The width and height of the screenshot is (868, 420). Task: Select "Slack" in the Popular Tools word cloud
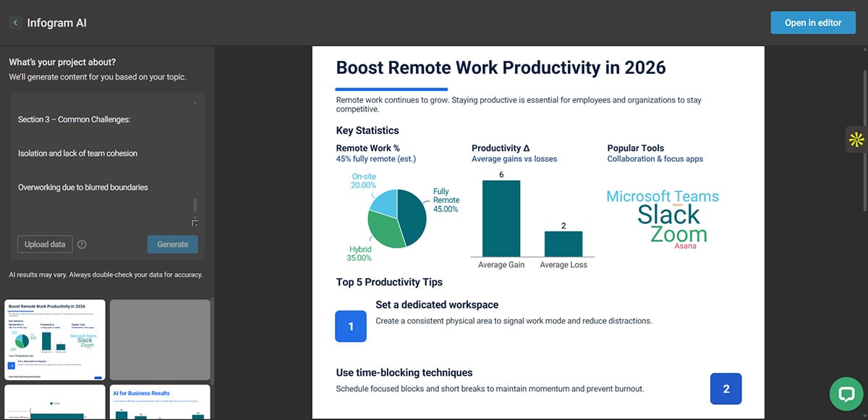(x=669, y=215)
